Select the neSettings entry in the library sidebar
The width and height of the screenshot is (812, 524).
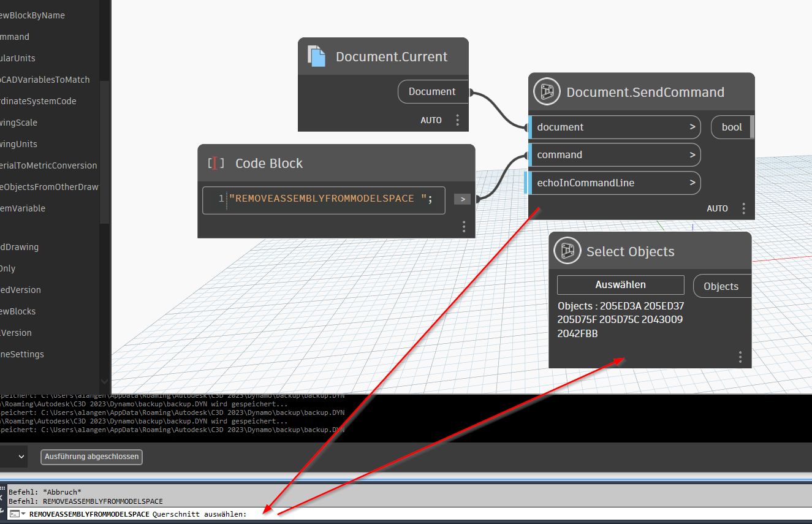pyautogui.click(x=22, y=354)
